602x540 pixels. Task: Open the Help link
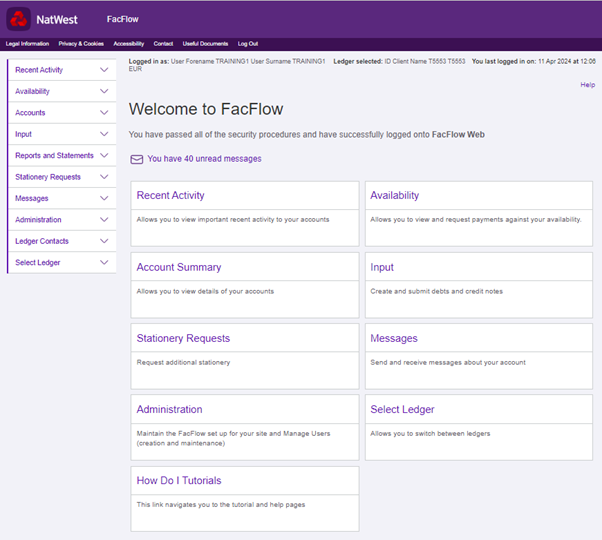(x=587, y=85)
